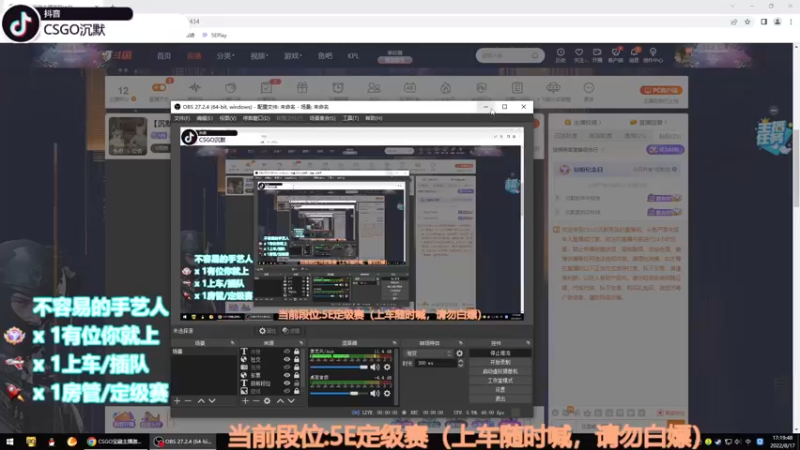Screen dimensions: 800x450
Task: Open OBS 停靠窗口(D) menu
Action: tap(256, 118)
